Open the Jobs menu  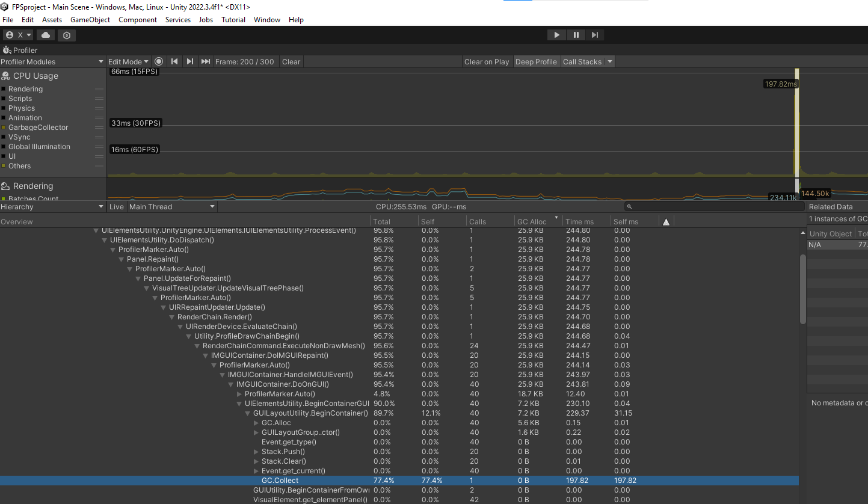click(206, 19)
